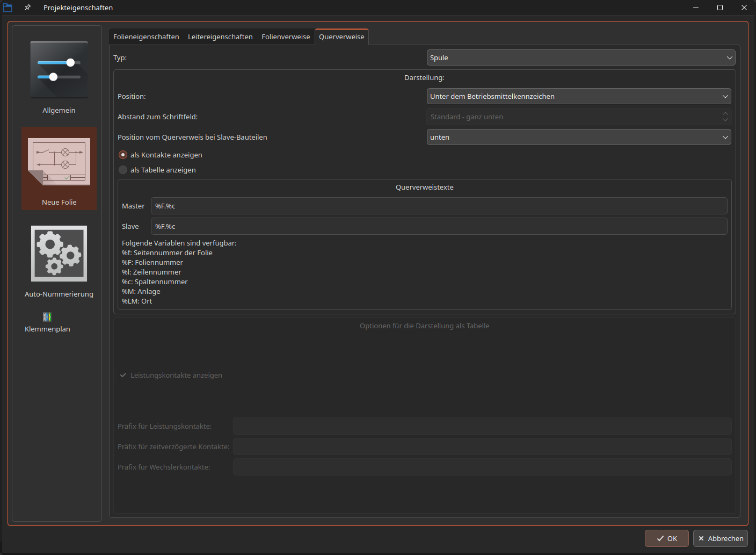The height and width of the screenshot is (555, 756).
Task: Click the Abstand zum Schriftfeld spinner arrows
Action: tap(725, 117)
